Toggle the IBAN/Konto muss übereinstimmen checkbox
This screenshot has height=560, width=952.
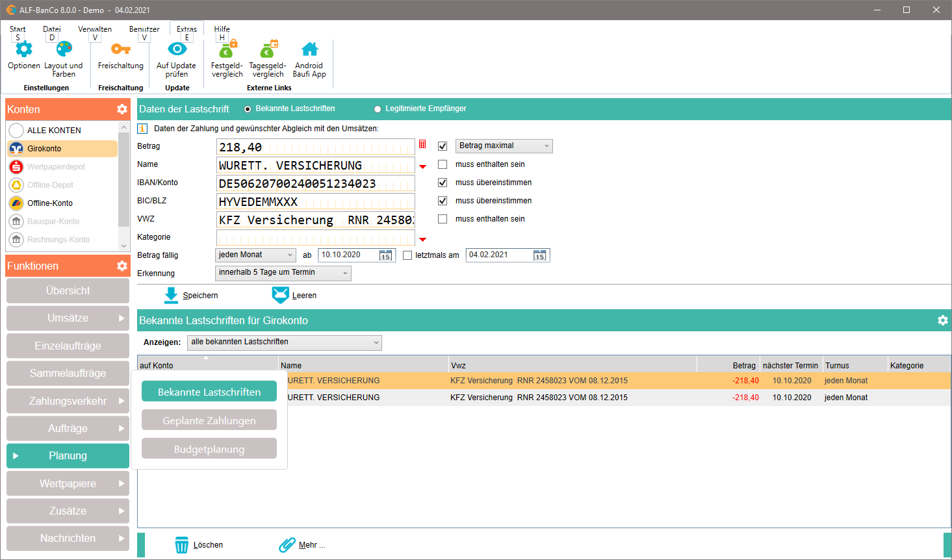point(443,183)
